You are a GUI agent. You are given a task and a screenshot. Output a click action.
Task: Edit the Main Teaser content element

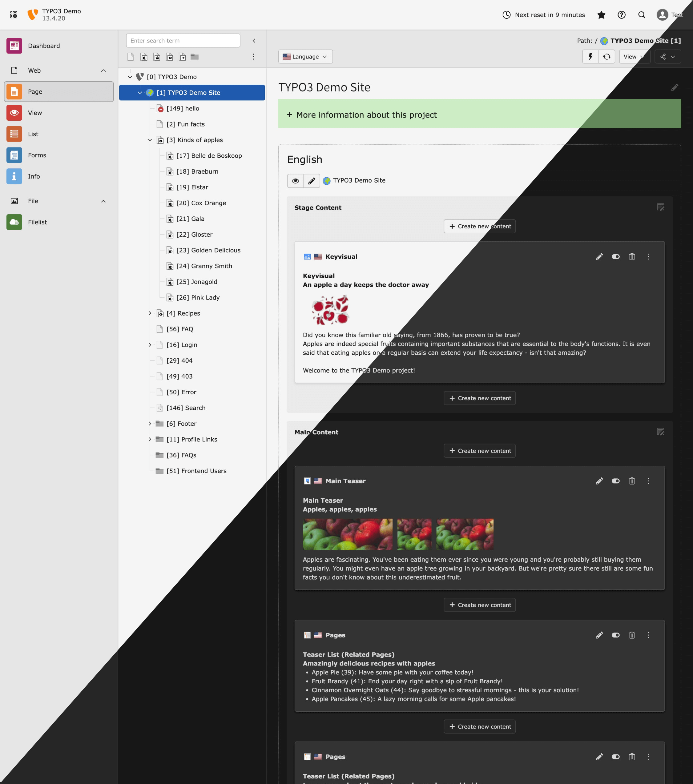599,481
